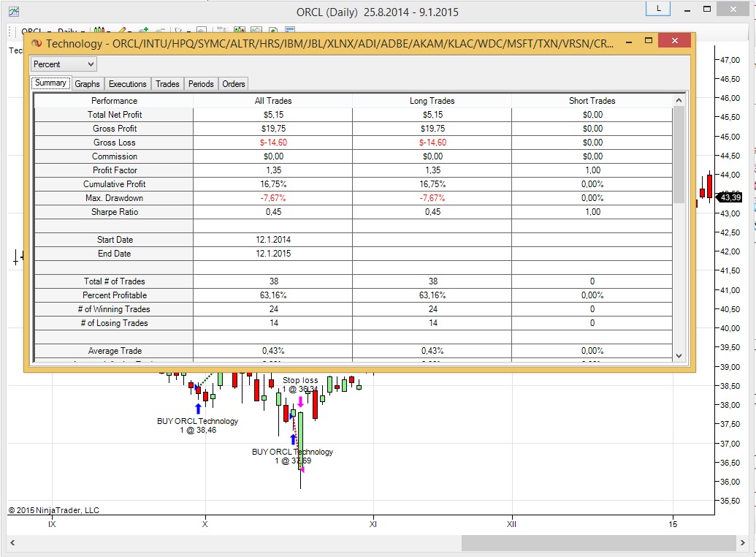756x557 pixels.
Task: Click the 0,45 Sharpe Ratio under All Trades
Action: pos(273,213)
